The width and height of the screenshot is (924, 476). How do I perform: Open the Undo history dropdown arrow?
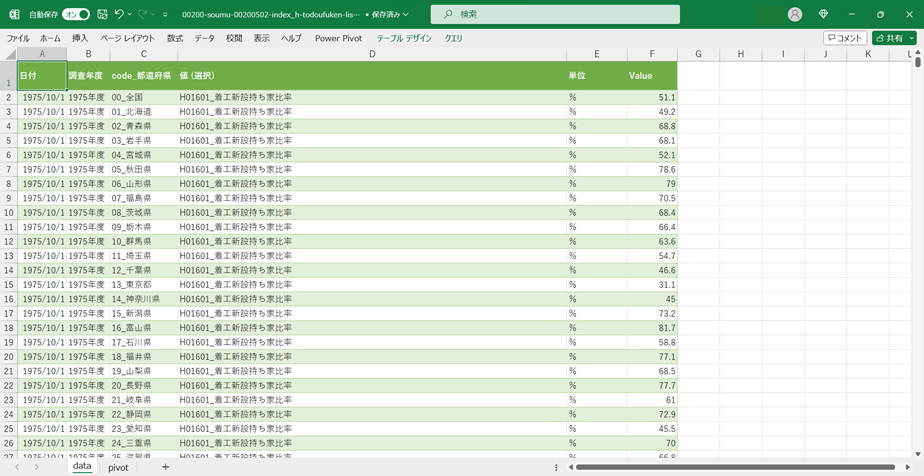coord(131,15)
